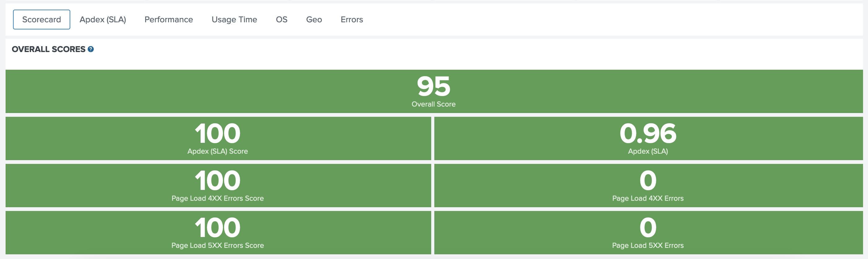Click the Overall Score 95 panel
The image size is (868, 259).
[434, 91]
